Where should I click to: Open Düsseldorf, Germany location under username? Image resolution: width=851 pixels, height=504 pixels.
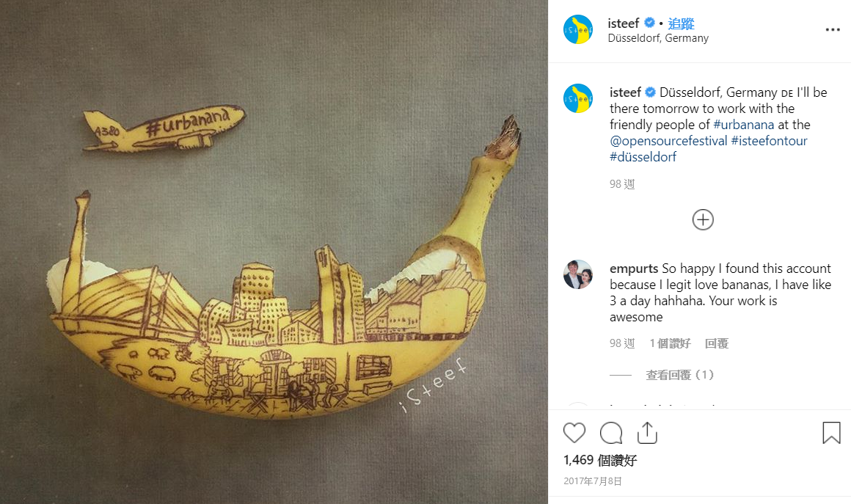click(658, 39)
